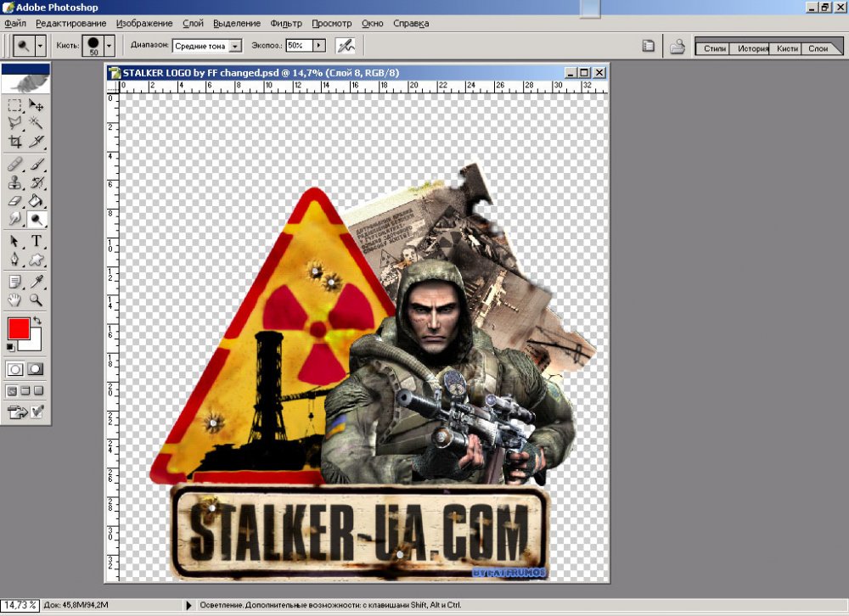Screen dimensions: 849x616
Task: Select the Zoom magnifier tool
Action: coord(36,300)
